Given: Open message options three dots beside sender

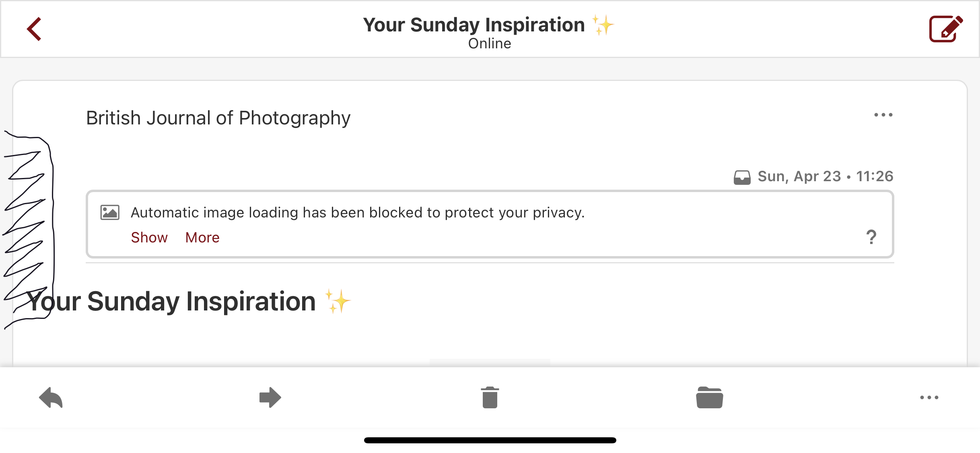Looking at the screenshot, I should [883, 115].
